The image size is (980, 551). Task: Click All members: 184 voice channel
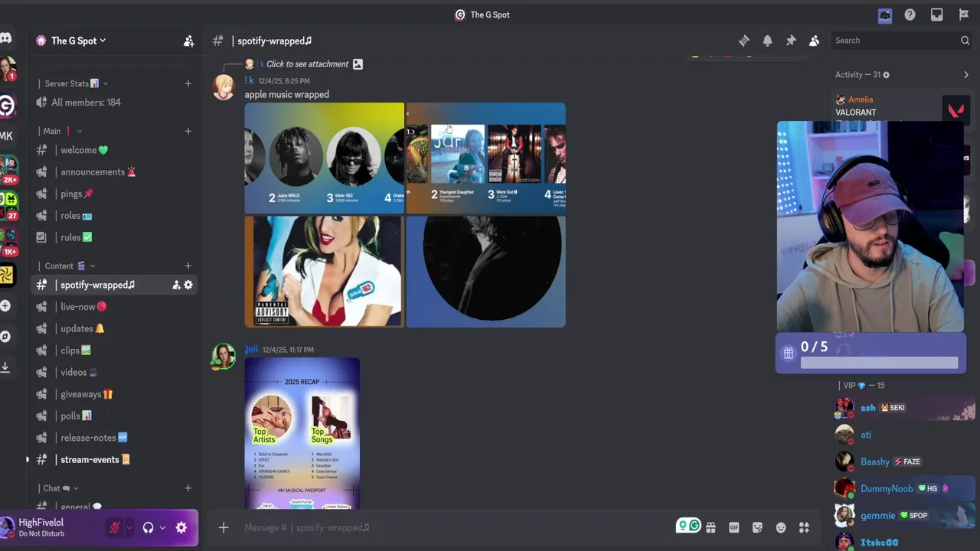pos(115,103)
